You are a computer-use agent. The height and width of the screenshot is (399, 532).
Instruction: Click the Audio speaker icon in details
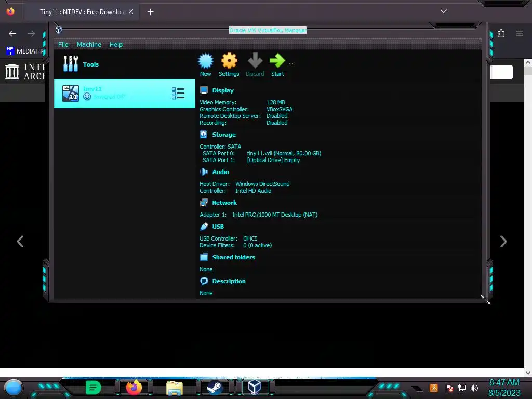(x=204, y=171)
